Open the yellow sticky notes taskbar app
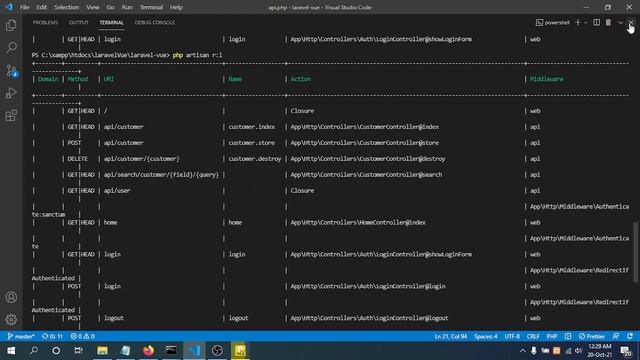 (240, 351)
